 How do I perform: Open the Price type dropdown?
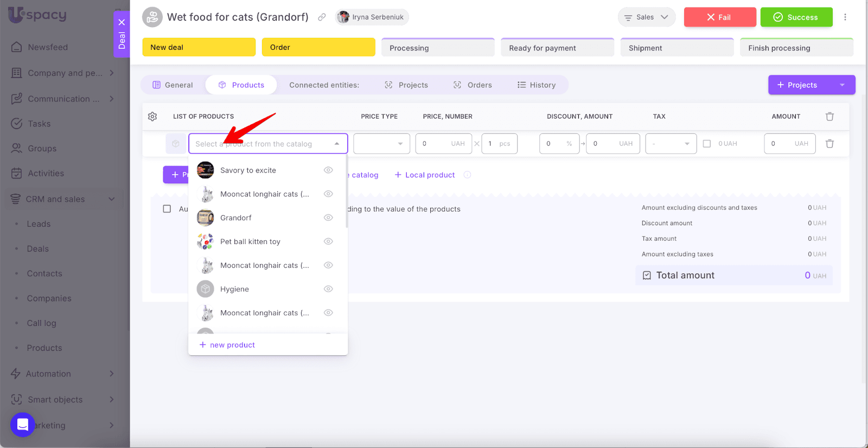(381, 144)
